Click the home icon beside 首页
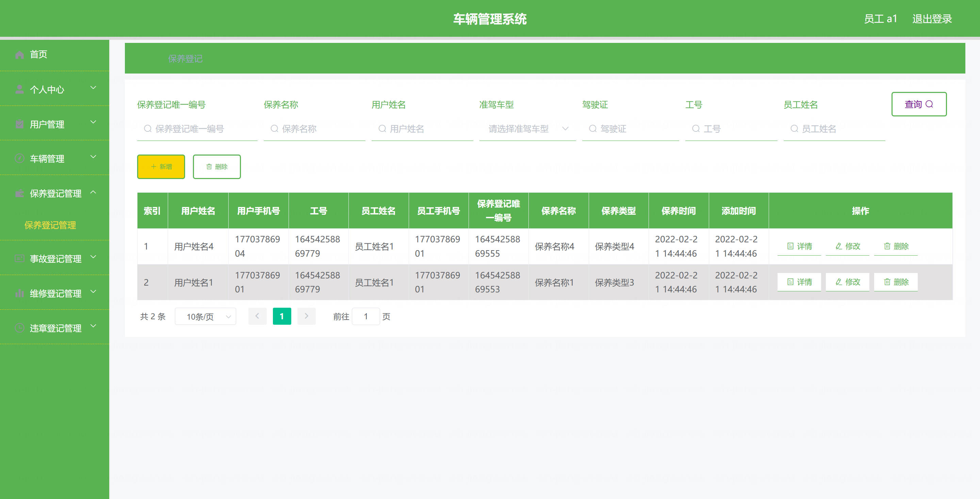980x499 pixels. pos(19,55)
